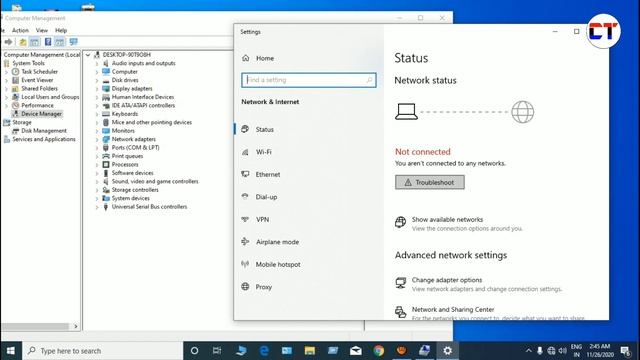Click the forward arrow toolbar icon

click(8, 42)
